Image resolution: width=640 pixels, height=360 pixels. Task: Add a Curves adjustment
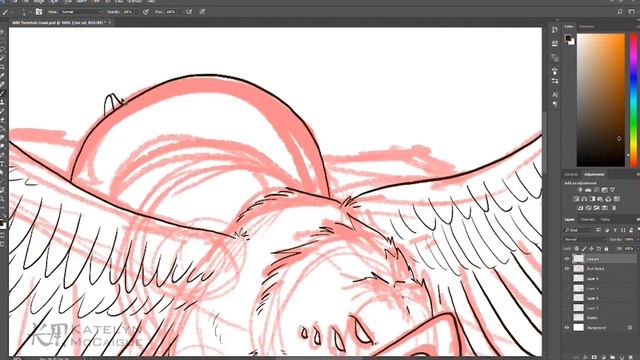point(596,190)
